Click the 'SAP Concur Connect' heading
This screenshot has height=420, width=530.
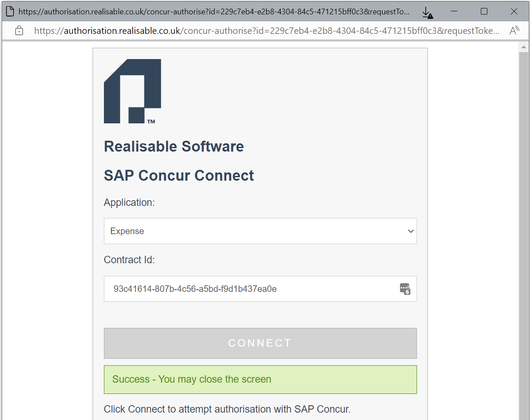179,175
